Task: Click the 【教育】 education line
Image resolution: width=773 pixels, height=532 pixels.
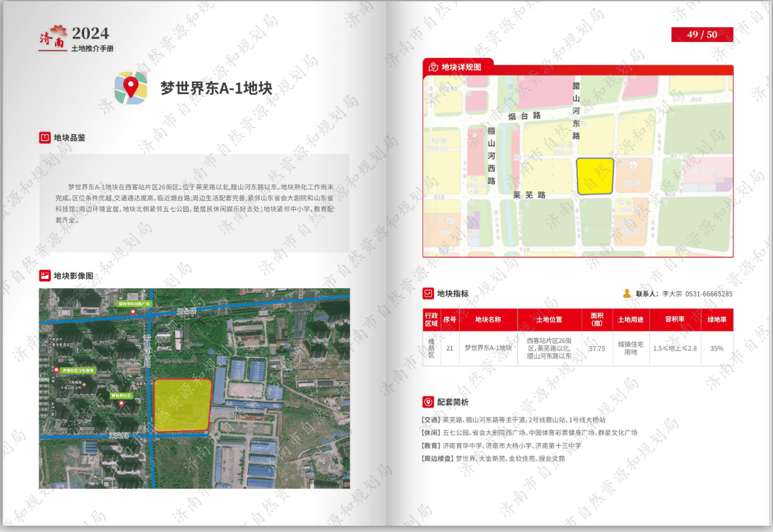Action: coord(501,445)
